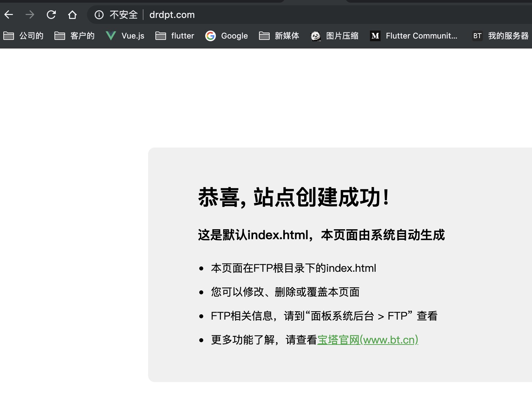Open the Google bookmark
Image resolution: width=532 pixels, height=402 pixels.
pyautogui.click(x=226, y=36)
